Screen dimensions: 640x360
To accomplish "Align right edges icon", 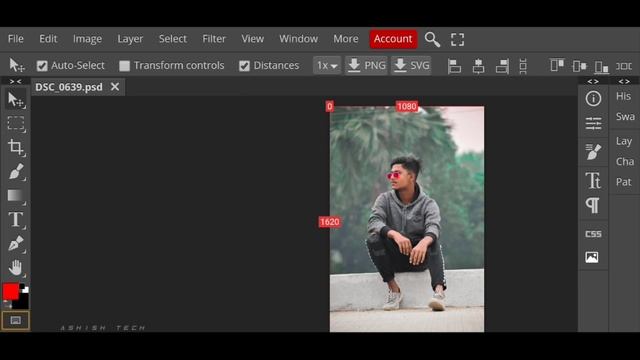I will [502, 66].
